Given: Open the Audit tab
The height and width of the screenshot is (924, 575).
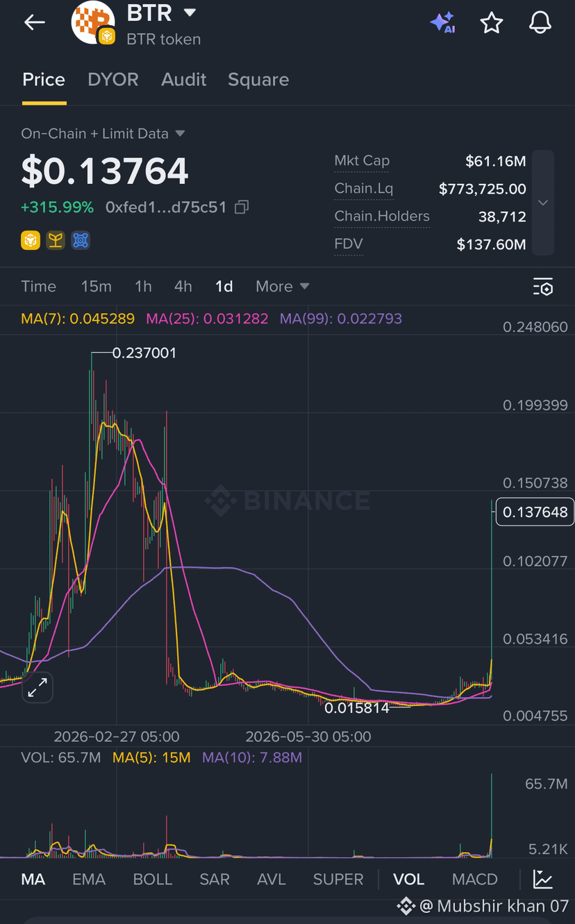Looking at the screenshot, I should coord(184,80).
